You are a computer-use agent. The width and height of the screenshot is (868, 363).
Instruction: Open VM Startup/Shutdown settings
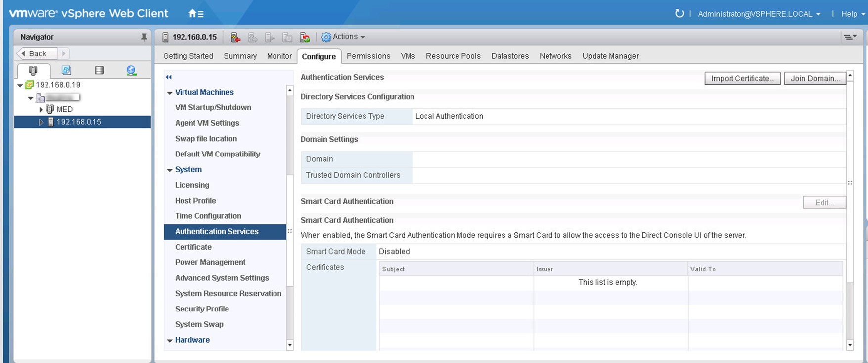[x=213, y=107]
